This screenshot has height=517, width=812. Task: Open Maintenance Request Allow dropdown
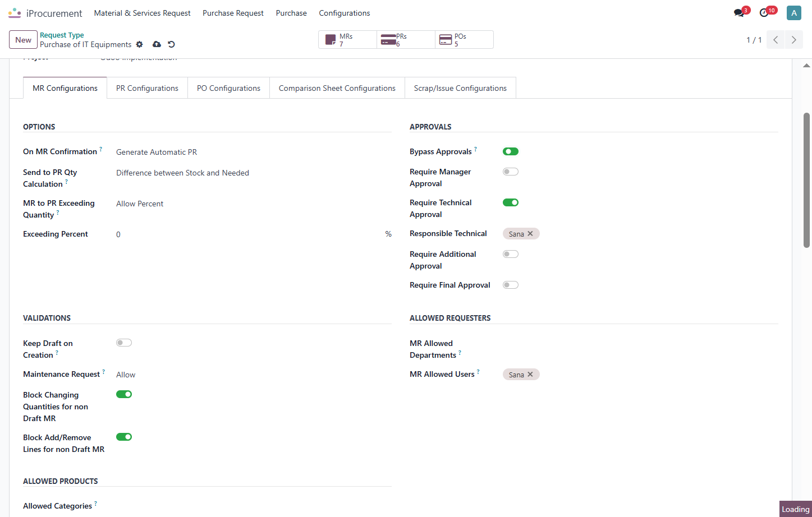tap(254, 375)
